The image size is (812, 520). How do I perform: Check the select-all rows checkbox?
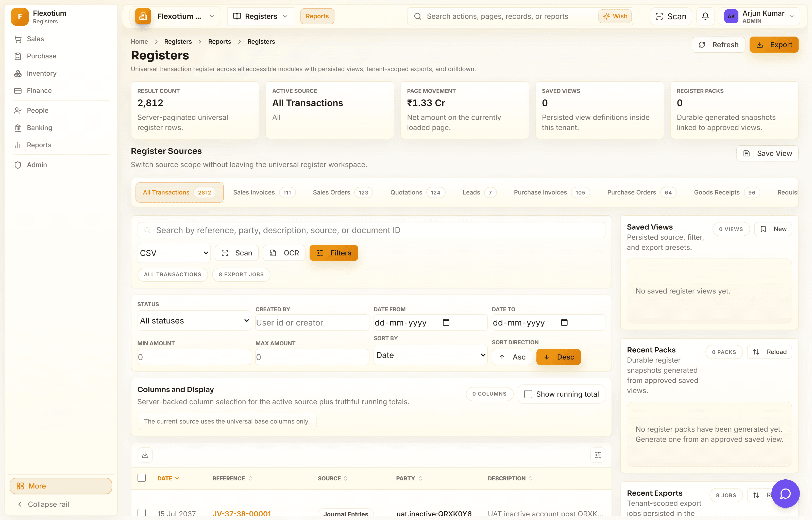[x=142, y=478]
